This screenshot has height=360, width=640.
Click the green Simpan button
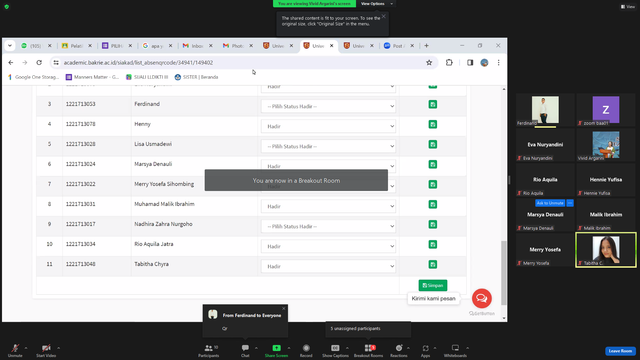click(x=433, y=285)
